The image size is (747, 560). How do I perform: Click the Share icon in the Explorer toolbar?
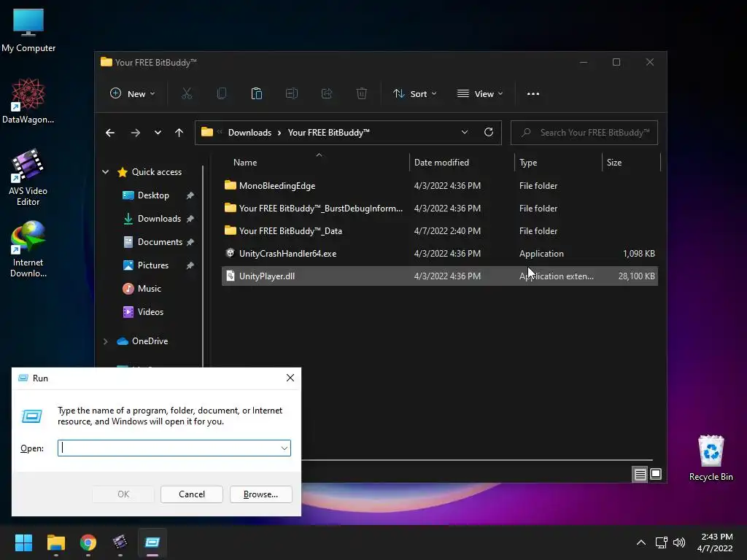click(327, 94)
